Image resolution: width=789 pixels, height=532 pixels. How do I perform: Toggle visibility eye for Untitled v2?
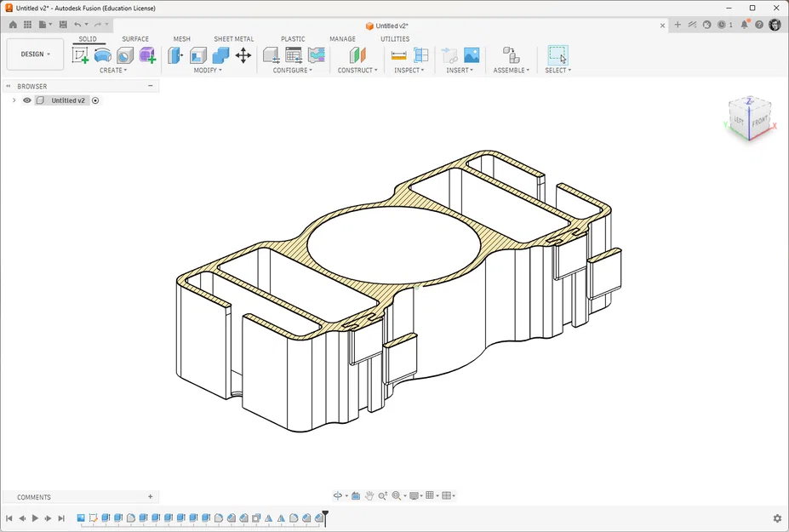(27, 100)
